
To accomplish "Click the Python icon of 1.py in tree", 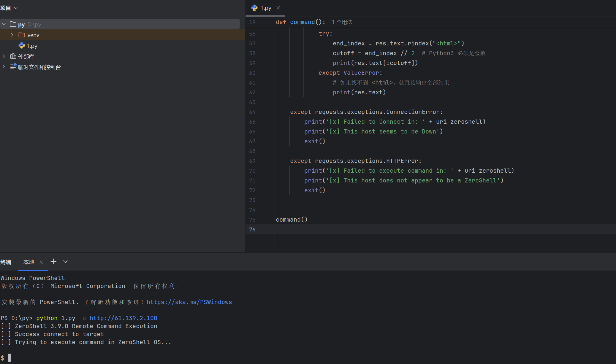I will 22,45.
